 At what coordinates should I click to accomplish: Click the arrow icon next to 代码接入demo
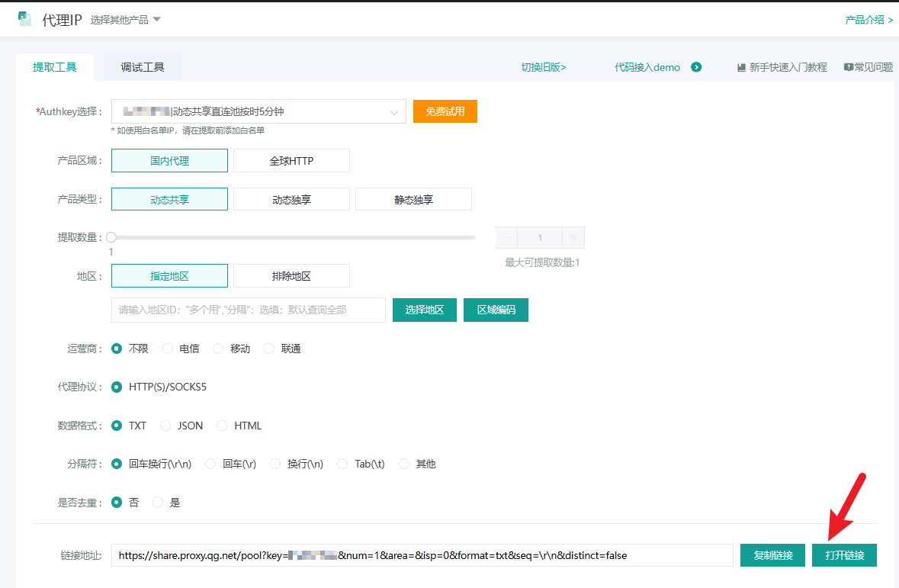pyautogui.click(x=696, y=67)
